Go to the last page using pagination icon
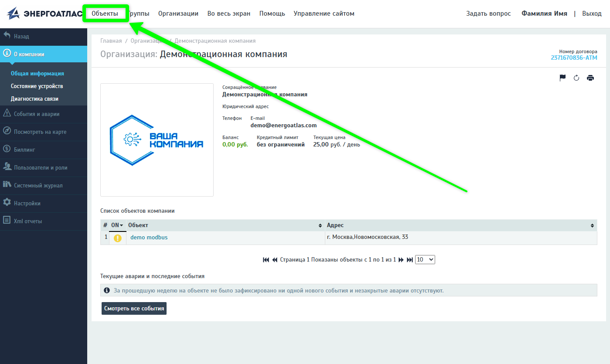 410,260
